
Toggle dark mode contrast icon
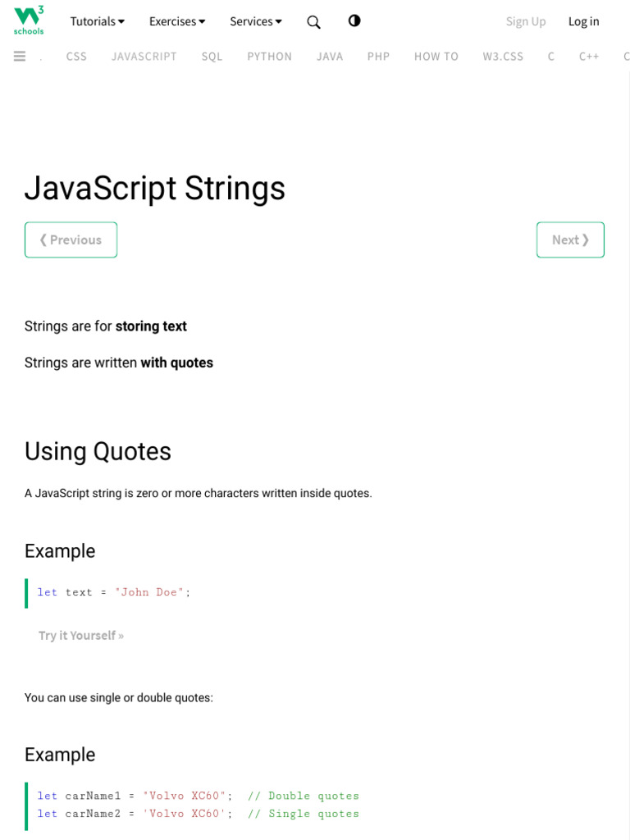point(354,21)
